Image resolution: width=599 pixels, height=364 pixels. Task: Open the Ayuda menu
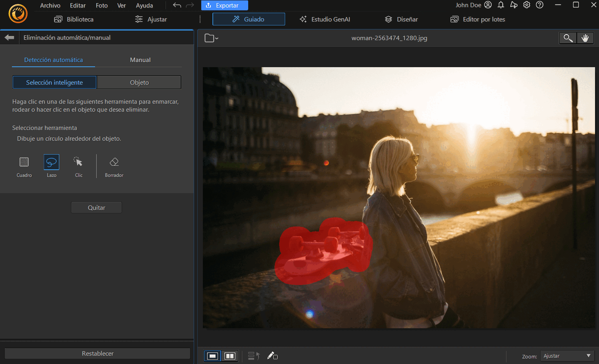pyautogui.click(x=144, y=5)
